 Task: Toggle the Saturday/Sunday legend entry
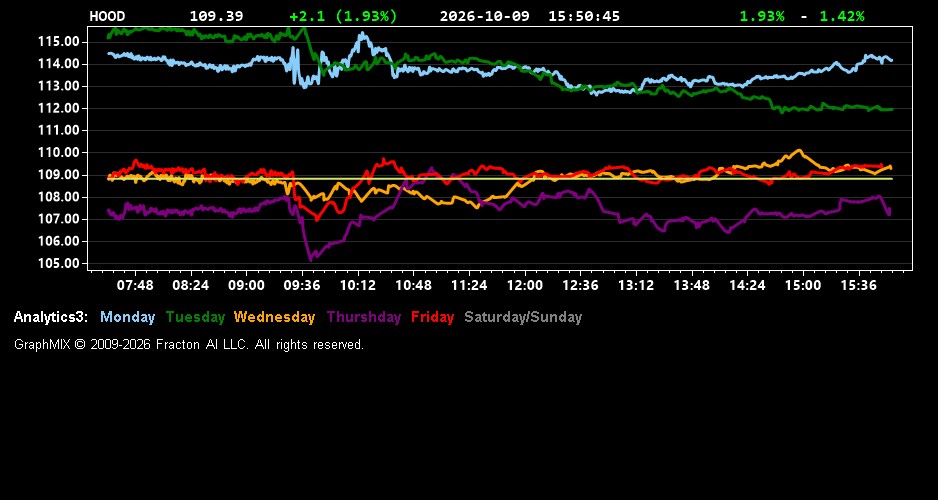click(523, 317)
